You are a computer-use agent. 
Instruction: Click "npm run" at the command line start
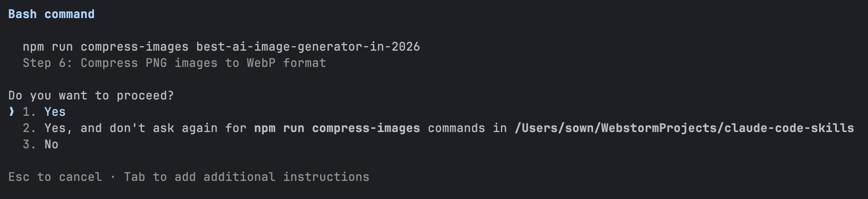pos(47,47)
